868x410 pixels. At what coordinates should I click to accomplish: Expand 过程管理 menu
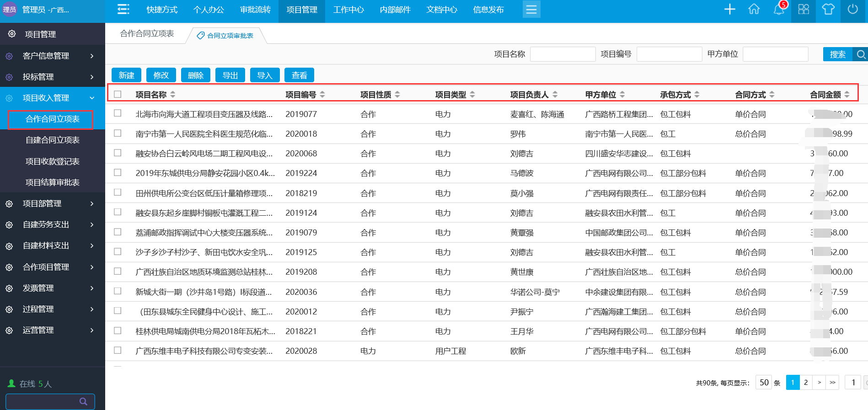(x=53, y=309)
